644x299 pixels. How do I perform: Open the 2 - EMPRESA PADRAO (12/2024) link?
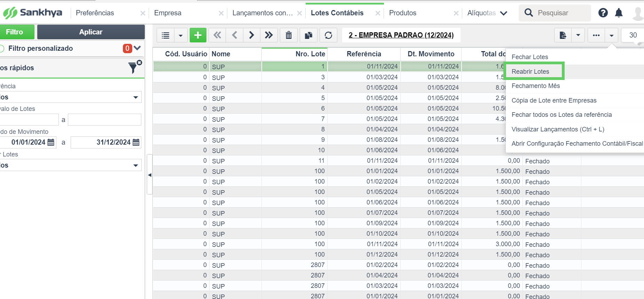click(401, 35)
